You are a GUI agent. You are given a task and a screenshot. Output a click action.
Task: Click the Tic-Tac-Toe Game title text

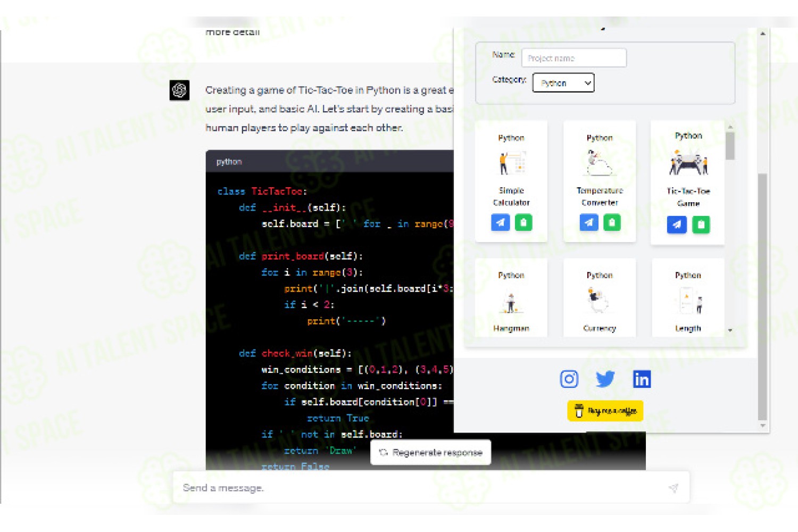[688, 197]
